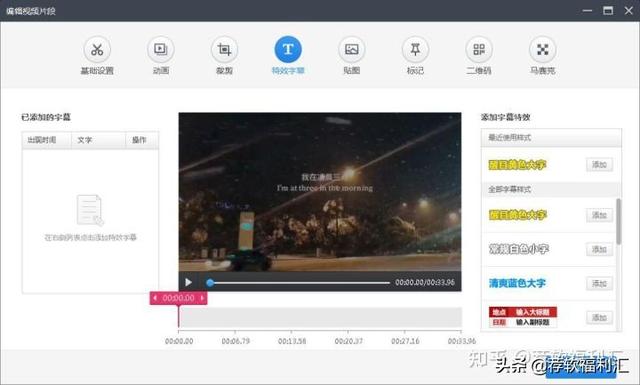The image size is (640, 385).
Task: Click the video progress slider handle
Action: [210, 283]
